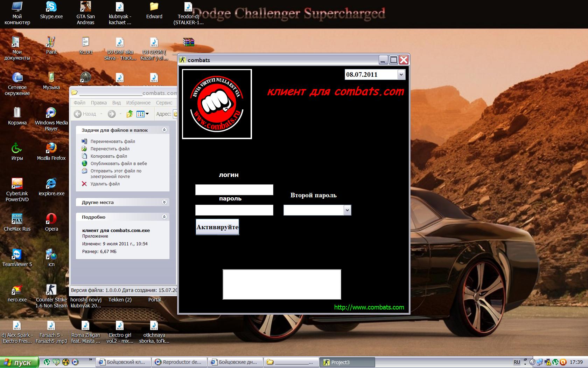Image resolution: width=588 pixels, height=368 pixels.
Task: Select Сетевое окружение desktop icon
Action: point(17,84)
